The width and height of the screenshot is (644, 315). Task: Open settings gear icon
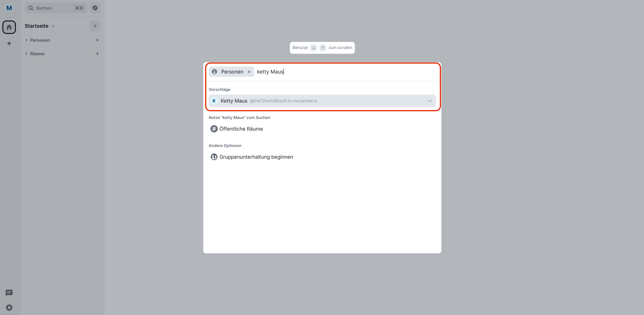coord(9,308)
